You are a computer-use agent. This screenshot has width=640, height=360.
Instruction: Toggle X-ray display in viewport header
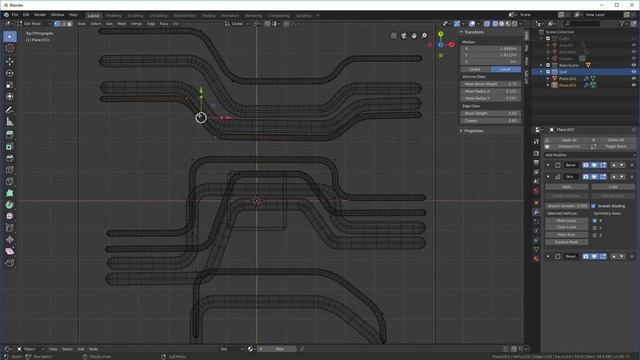(487, 24)
